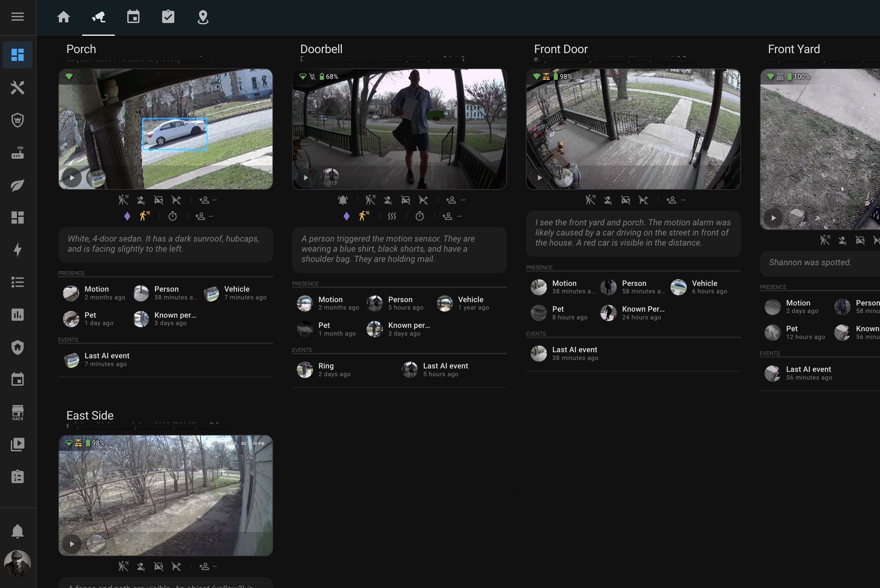
Task: Toggle Porch motion detection off icon
Action: tap(124, 200)
